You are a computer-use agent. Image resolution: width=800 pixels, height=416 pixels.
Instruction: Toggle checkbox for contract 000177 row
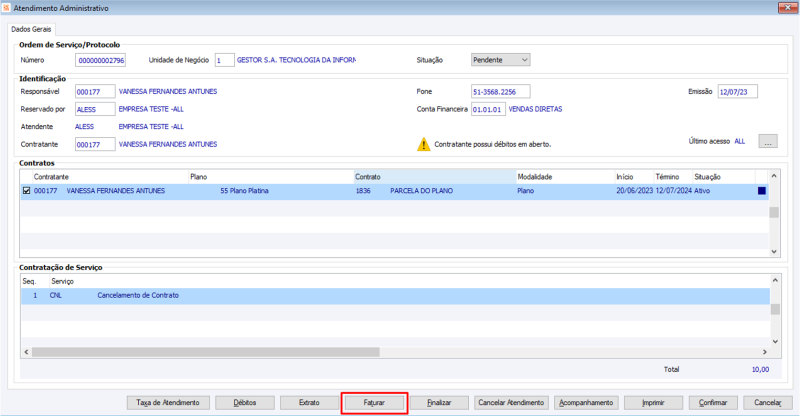coord(27,190)
